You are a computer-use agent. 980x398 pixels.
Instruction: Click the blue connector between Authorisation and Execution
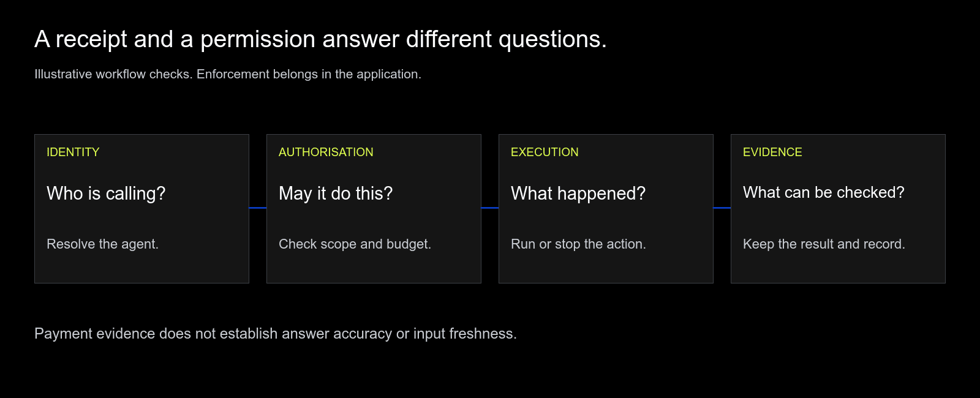point(490,208)
